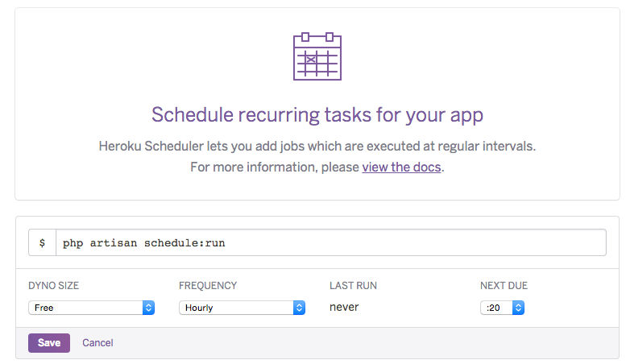Click the DYNO SIZE label
The width and height of the screenshot is (626, 364).
53,286
